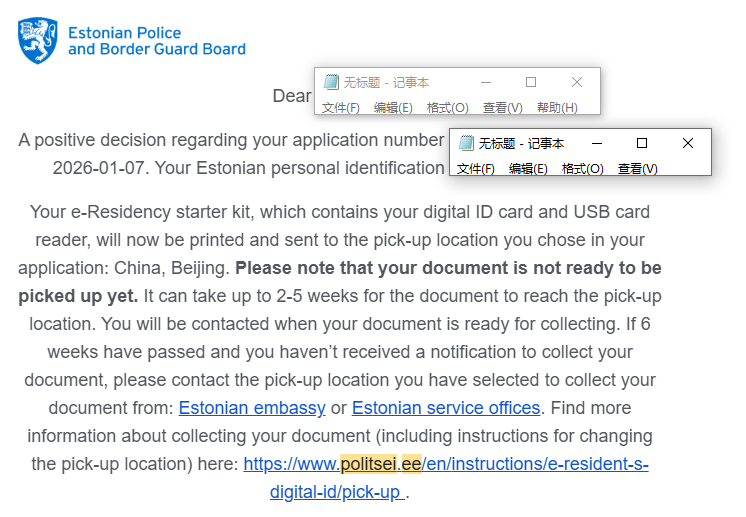This screenshot has width=746, height=517.
Task: Minimize the inactive gray-titled Notepad window
Action: (x=485, y=83)
